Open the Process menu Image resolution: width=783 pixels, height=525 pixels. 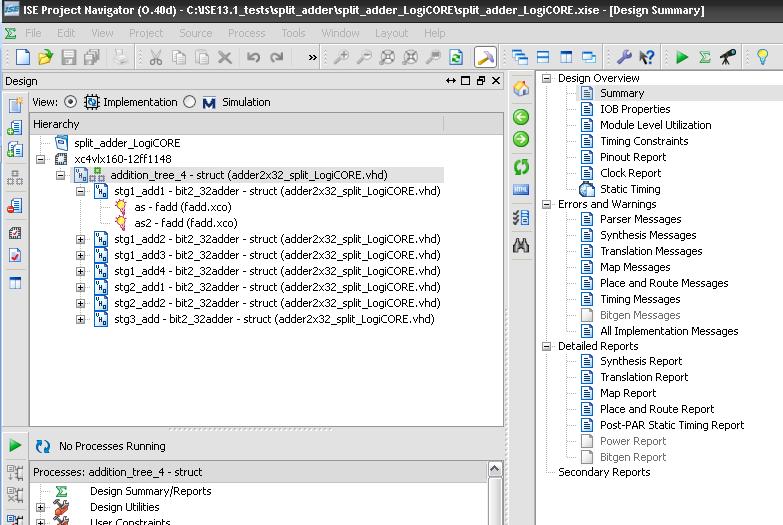(x=246, y=33)
